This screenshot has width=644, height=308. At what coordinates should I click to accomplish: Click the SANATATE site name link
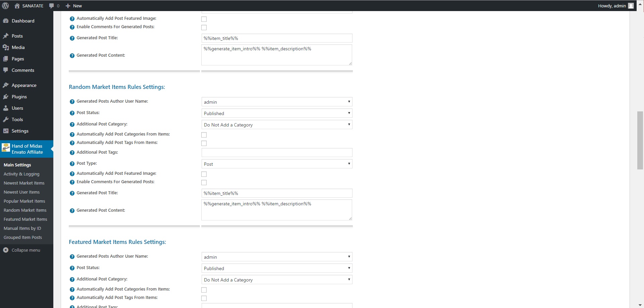tap(33, 6)
